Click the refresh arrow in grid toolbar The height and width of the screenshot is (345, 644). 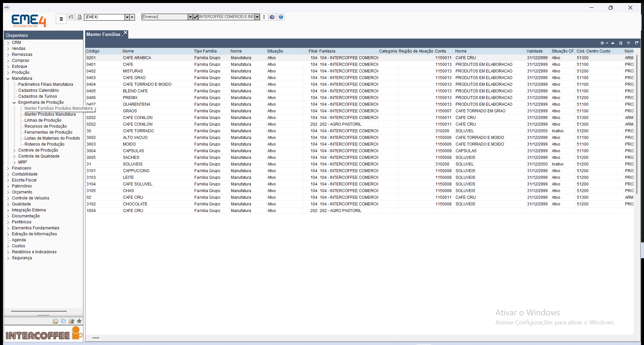(637, 43)
